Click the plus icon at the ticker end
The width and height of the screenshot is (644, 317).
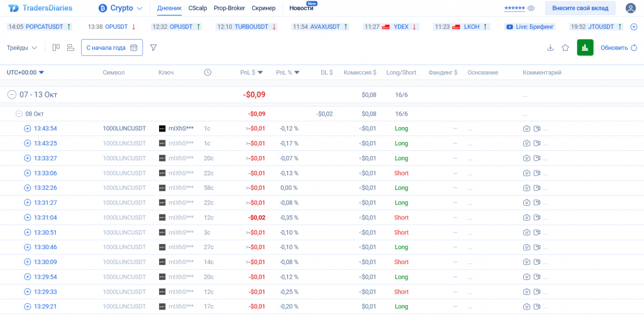(634, 27)
